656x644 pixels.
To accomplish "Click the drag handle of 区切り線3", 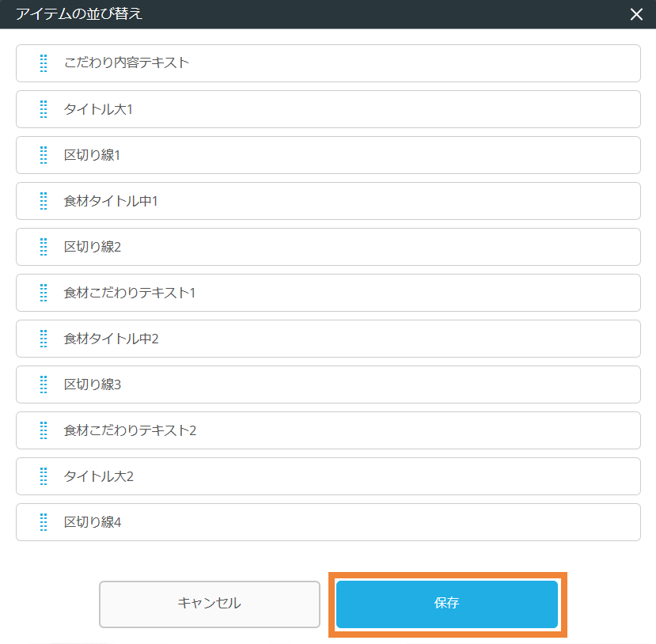I will pos(43,385).
